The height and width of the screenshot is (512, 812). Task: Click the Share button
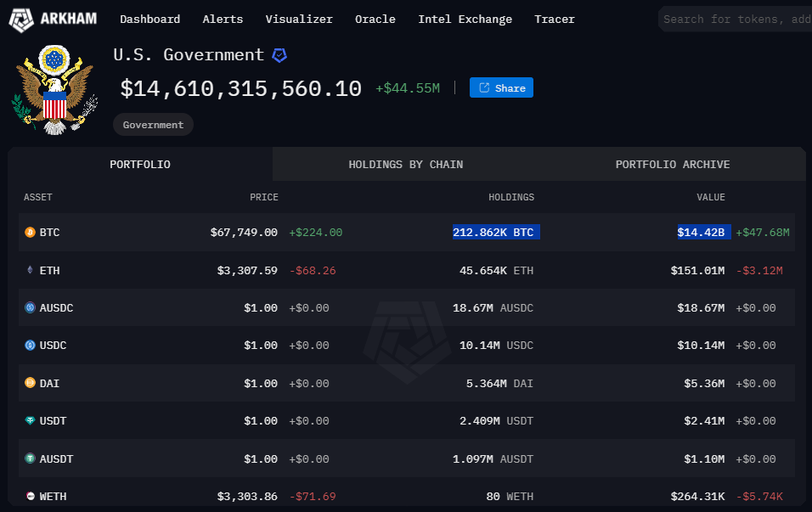click(501, 87)
